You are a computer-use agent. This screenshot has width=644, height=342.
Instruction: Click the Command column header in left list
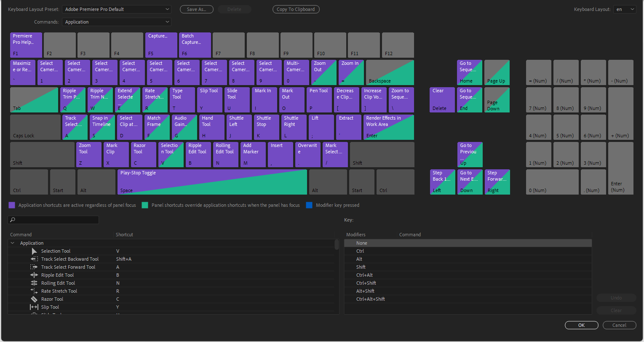coord(21,235)
